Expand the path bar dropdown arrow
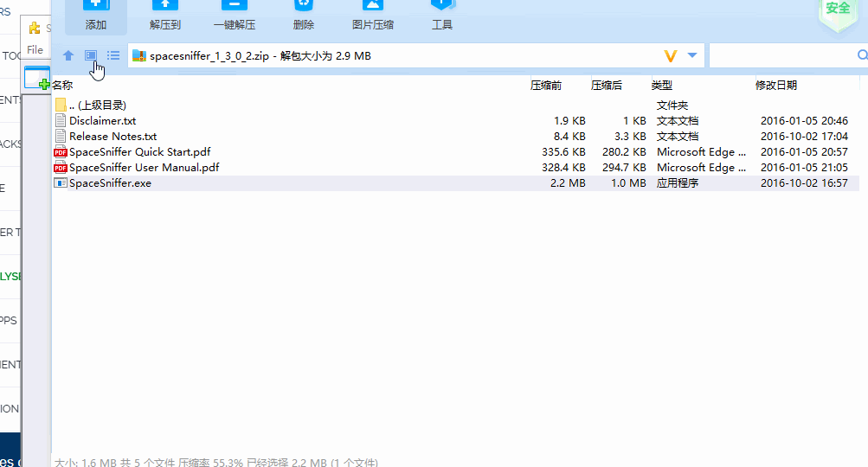The height and width of the screenshot is (467, 868). point(692,55)
